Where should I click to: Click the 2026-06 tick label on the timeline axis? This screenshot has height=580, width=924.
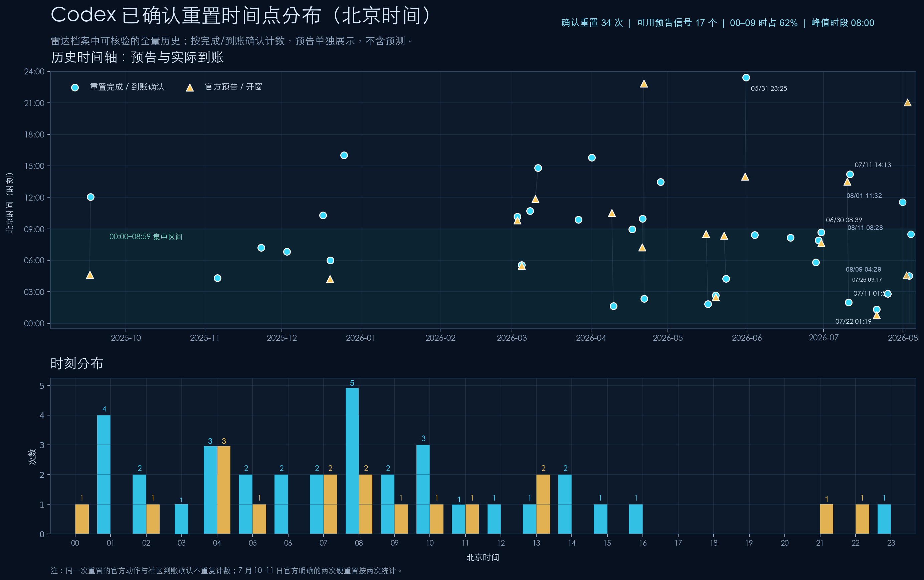[x=747, y=338]
